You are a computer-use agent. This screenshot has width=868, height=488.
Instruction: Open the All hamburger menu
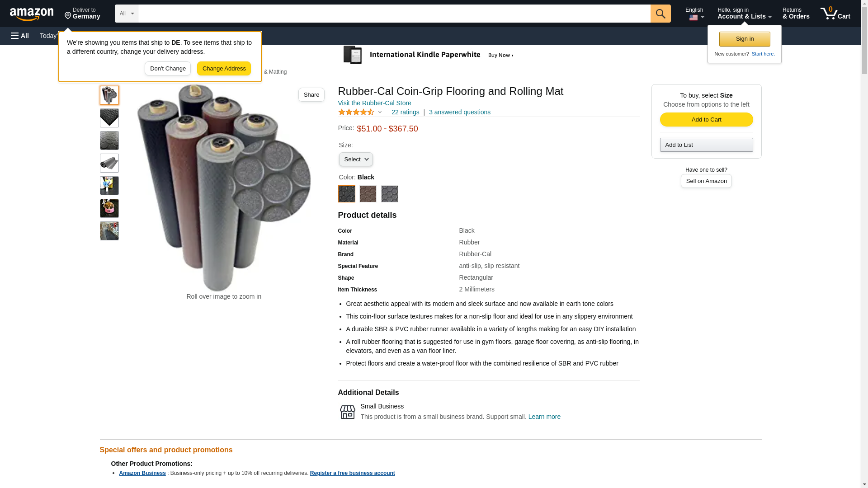20,36
